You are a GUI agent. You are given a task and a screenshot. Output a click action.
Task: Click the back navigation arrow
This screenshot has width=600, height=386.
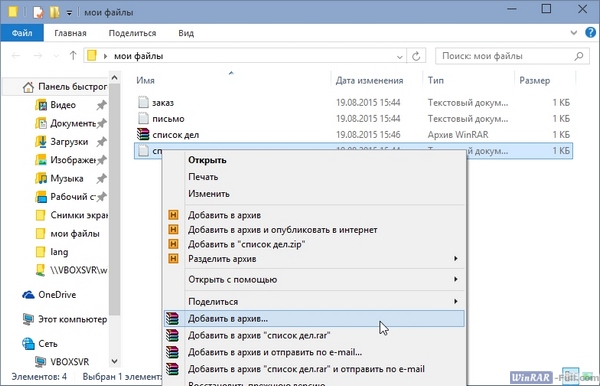point(16,56)
